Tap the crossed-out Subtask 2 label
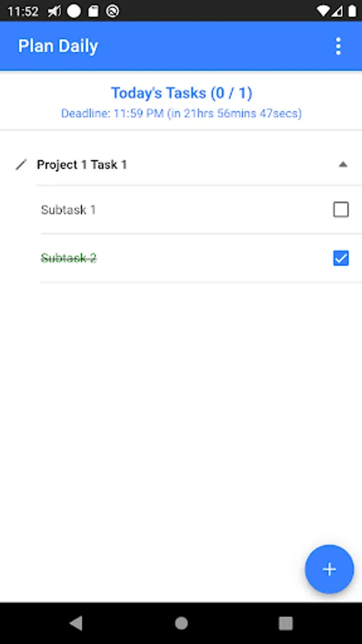This screenshot has height=644, width=362. (x=69, y=258)
